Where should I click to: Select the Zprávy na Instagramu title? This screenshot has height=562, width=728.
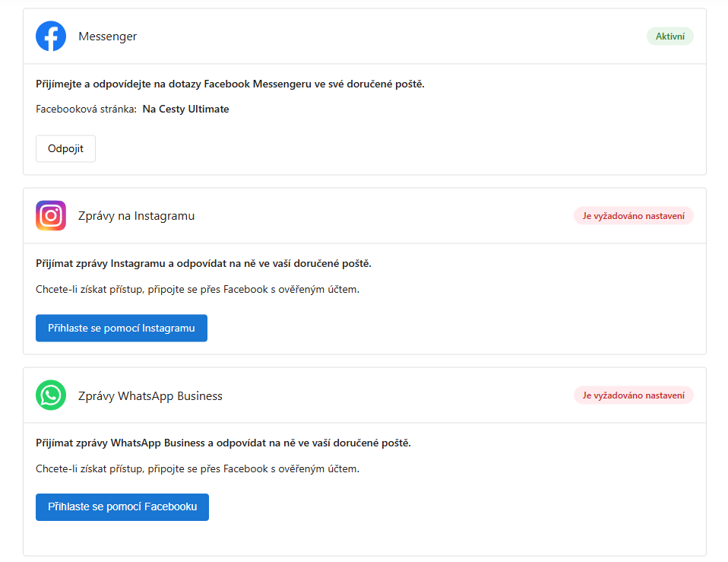[x=136, y=216]
